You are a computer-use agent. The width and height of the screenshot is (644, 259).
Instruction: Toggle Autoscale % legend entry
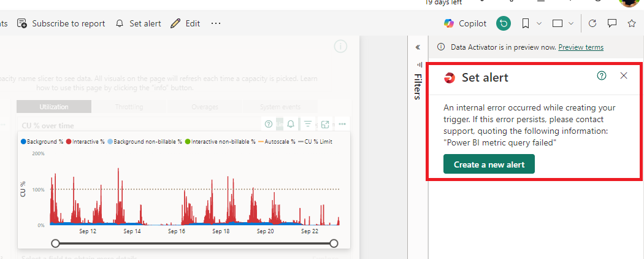[277, 141]
